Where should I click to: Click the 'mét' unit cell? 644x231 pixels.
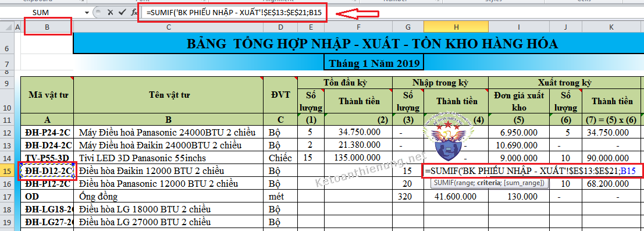click(280, 196)
